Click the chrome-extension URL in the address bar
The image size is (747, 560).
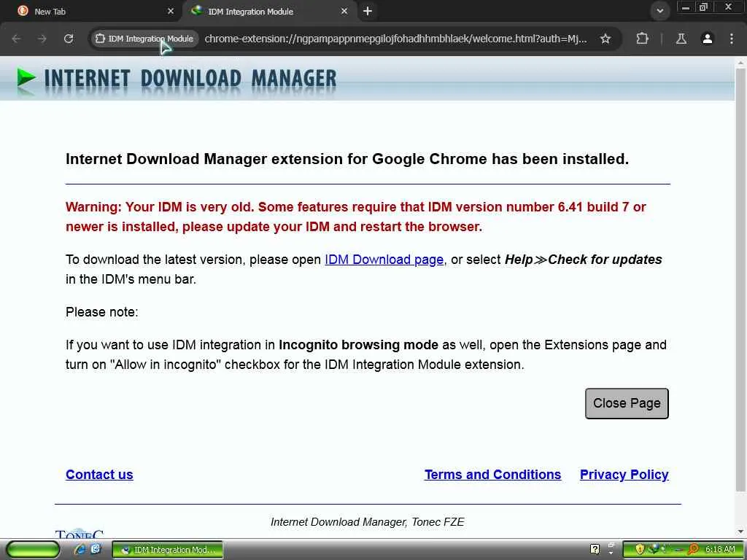[x=395, y=39]
